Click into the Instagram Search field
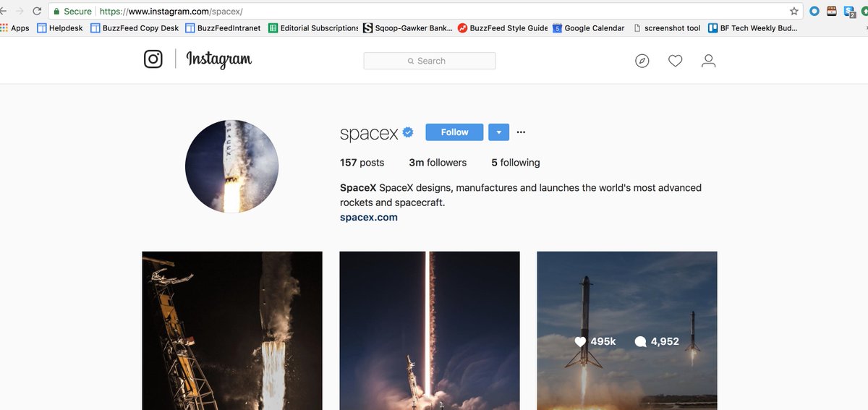 [x=430, y=61]
